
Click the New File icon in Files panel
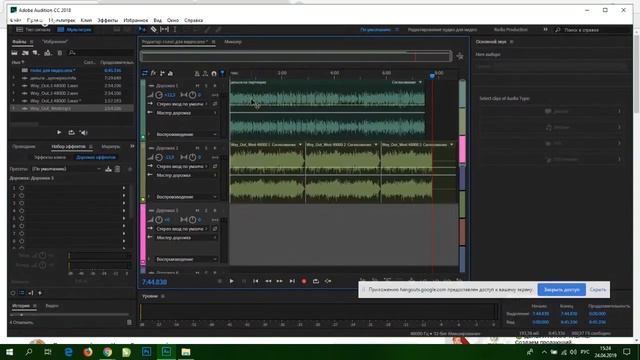pos(36,53)
